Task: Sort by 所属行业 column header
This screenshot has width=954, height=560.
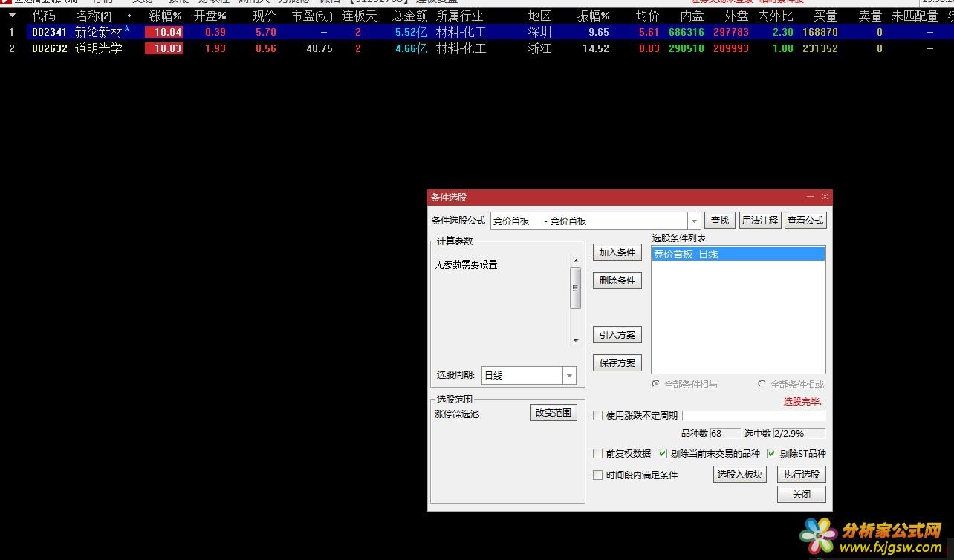Action: (x=459, y=16)
